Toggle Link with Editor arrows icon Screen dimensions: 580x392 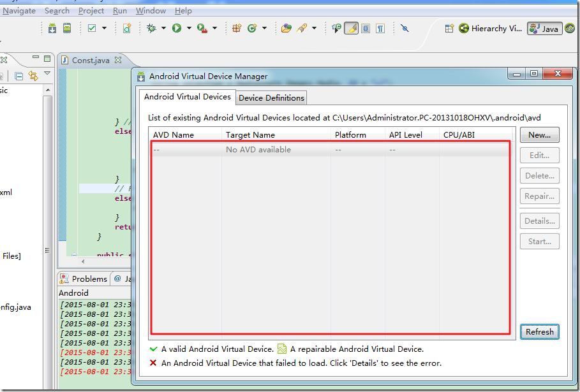(33, 76)
